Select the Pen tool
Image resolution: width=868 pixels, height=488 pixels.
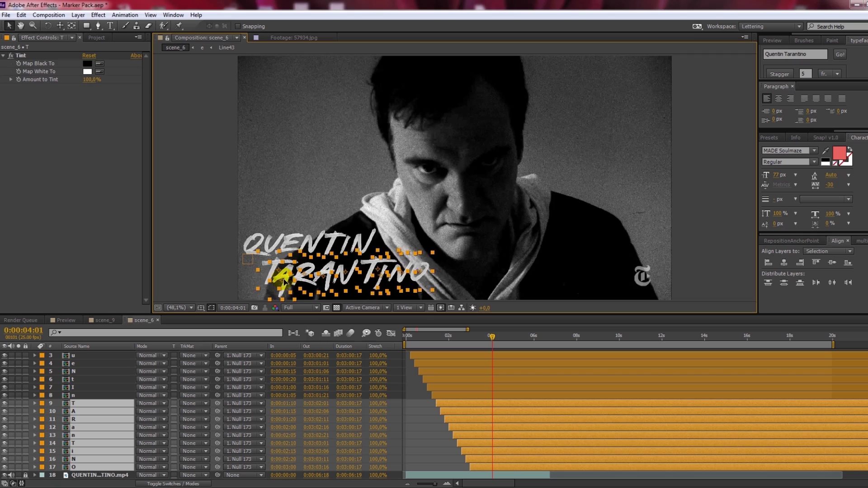pyautogui.click(x=98, y=26)
